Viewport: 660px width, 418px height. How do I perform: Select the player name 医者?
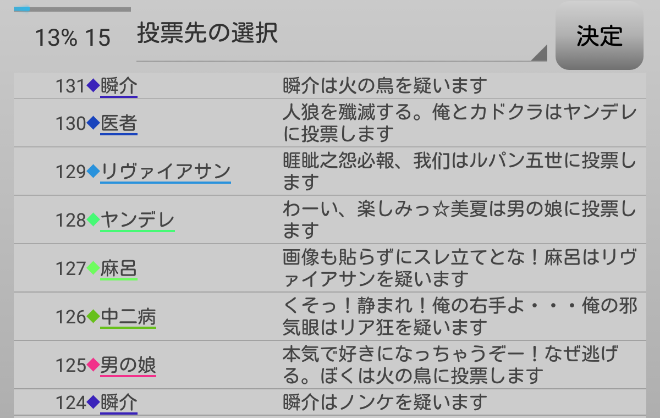[119, 124]
